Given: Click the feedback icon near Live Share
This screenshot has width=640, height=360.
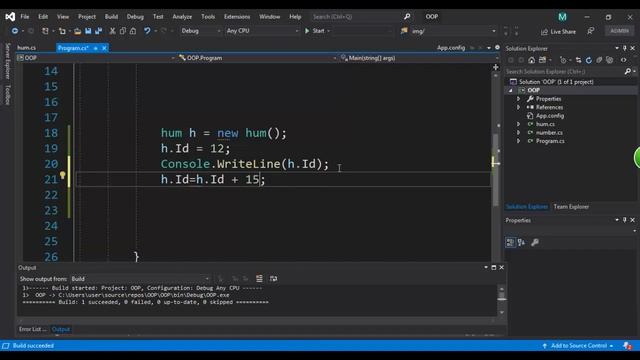Looking at the screenshot, I should click(x=591, y=31).
